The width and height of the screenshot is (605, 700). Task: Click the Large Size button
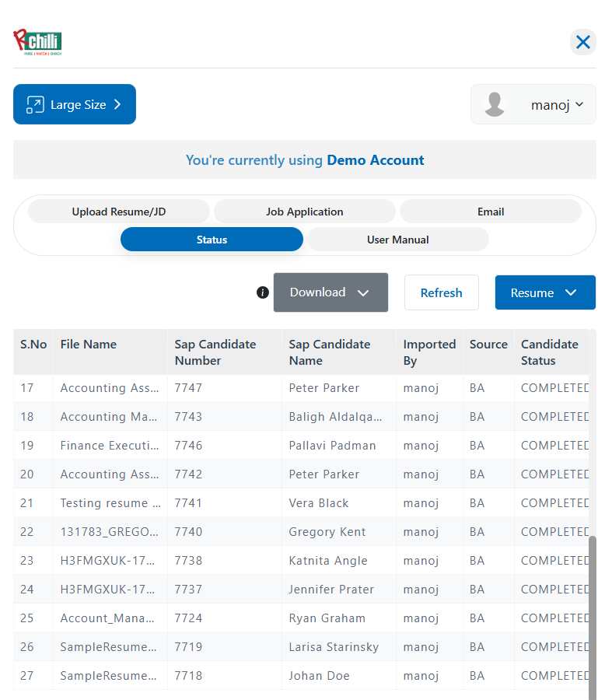75,105
